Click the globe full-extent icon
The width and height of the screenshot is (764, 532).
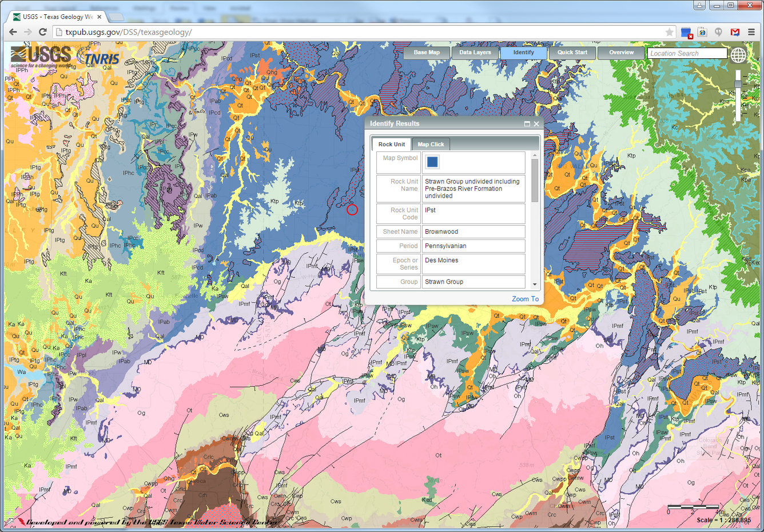738,55
